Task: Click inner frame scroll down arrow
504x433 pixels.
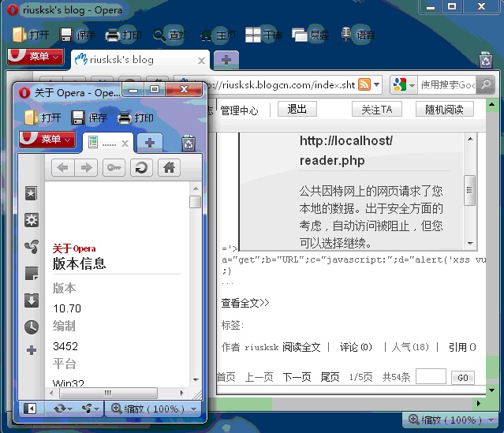Action: click(x=470, y=244)
